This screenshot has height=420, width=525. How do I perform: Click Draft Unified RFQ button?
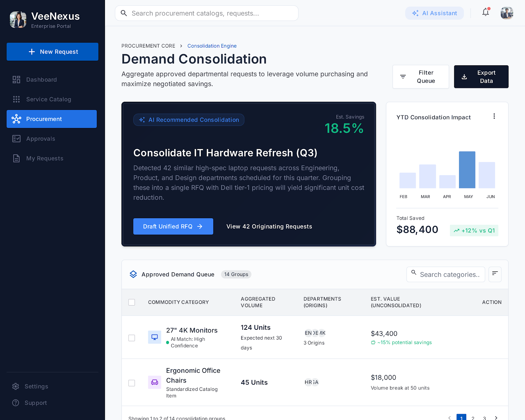pyautogui.click(x=173, y=226)
